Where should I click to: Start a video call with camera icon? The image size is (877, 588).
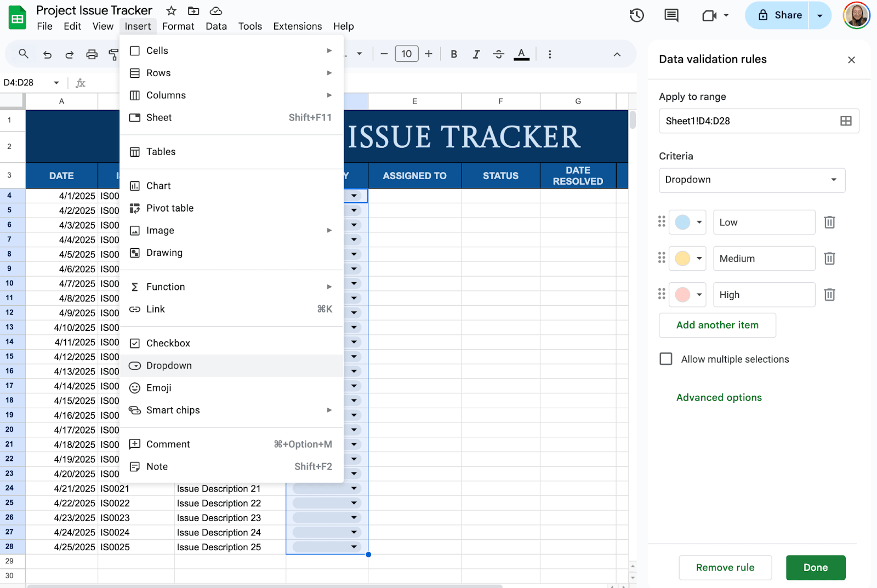[709, 15]
